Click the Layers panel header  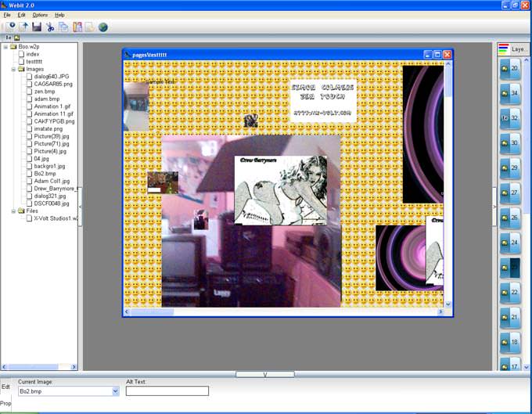[513, 49]
